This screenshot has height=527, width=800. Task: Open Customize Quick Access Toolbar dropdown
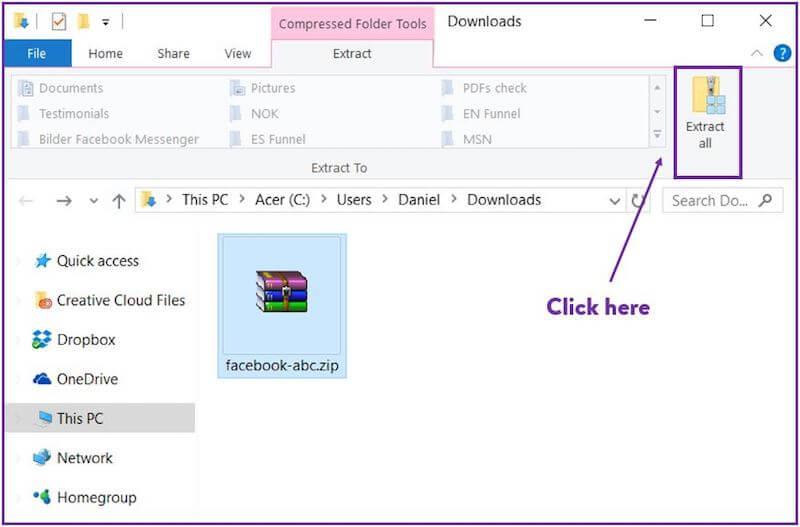[x=106, y=22]
